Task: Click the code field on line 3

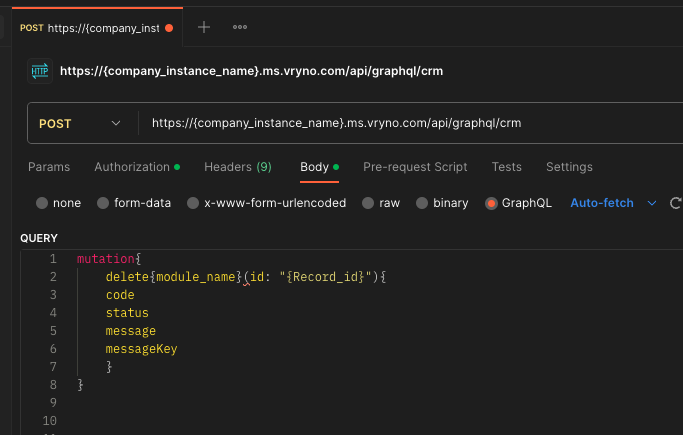Action: 120,295
